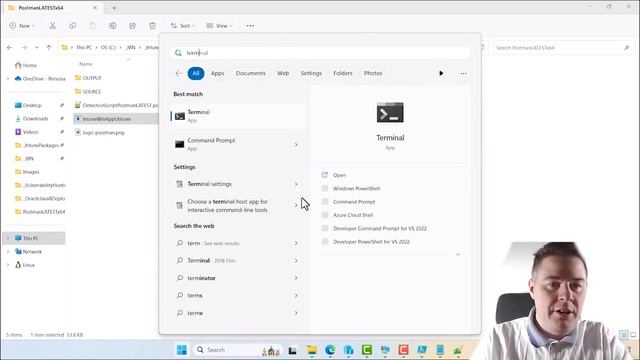Open the search panel options ellipsis
Screen dimensions: 640x360
pos(463,73)
